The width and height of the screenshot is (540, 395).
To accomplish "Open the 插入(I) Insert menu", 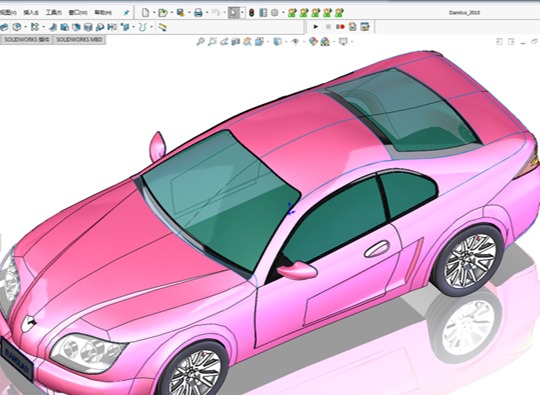I will 31,13.
